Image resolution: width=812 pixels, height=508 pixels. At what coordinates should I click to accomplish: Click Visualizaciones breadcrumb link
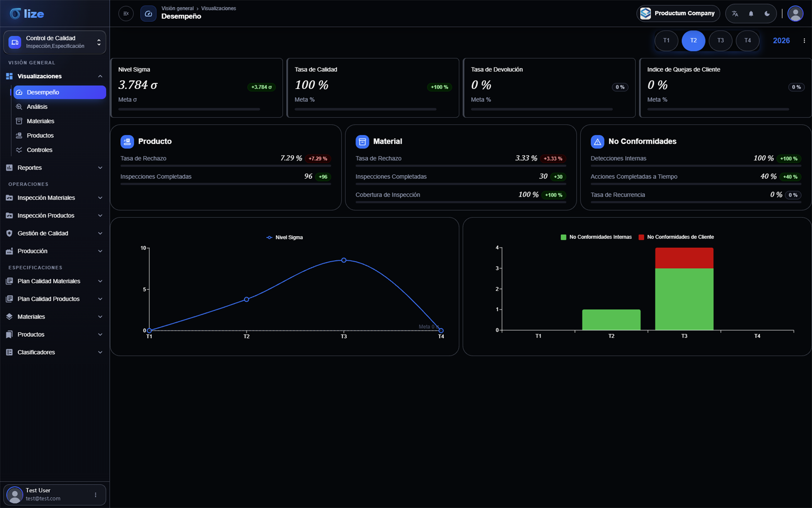[x=218, y=8]
